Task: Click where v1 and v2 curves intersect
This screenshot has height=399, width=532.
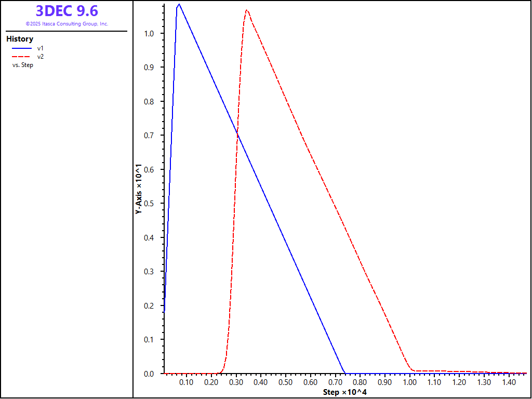Action: (x=237, y=134)
